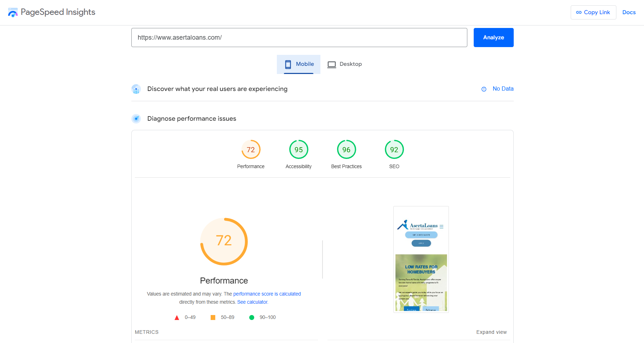Open the PageSpeed Insights title link
Screen dimensions: 644x343
click(x=58, y=12)
